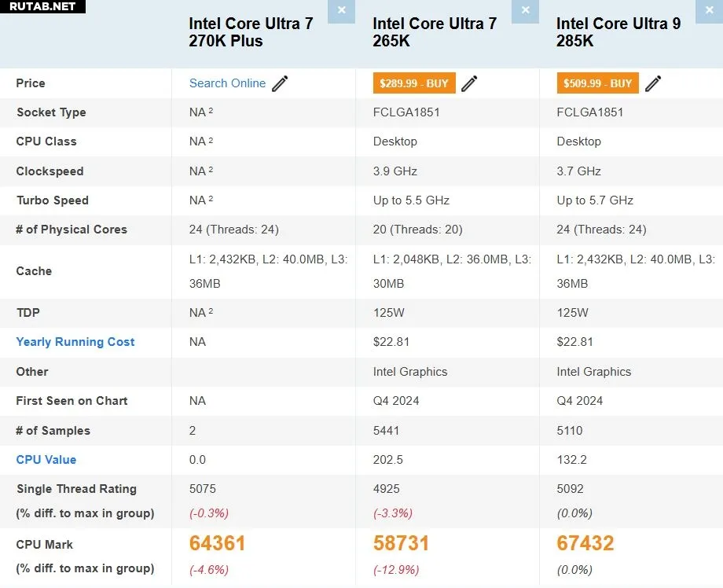The image size is (723, 588).
Task: Open the Yearly Running Cost link
Action: click(75, 342)
